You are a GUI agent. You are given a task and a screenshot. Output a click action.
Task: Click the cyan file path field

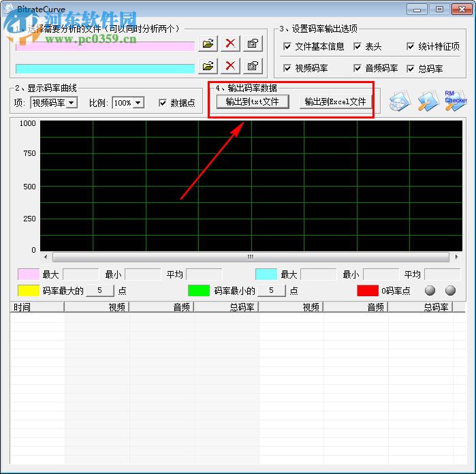click(105, 69)
